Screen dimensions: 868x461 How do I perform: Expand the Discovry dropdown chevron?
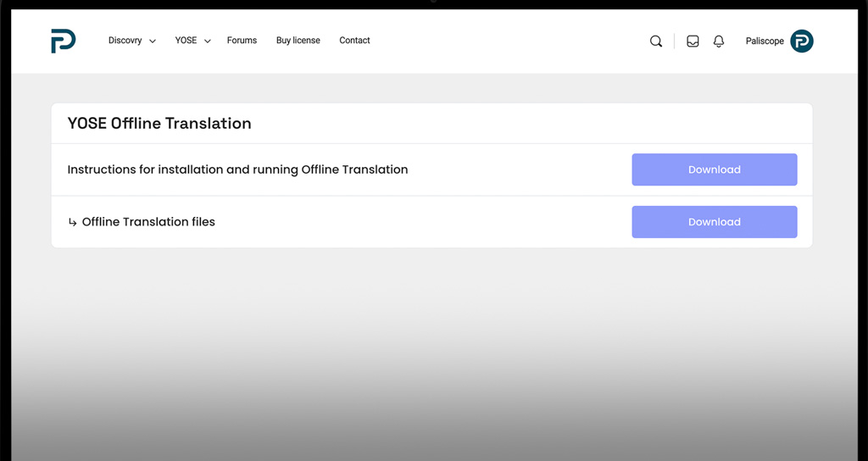point(153,41)
